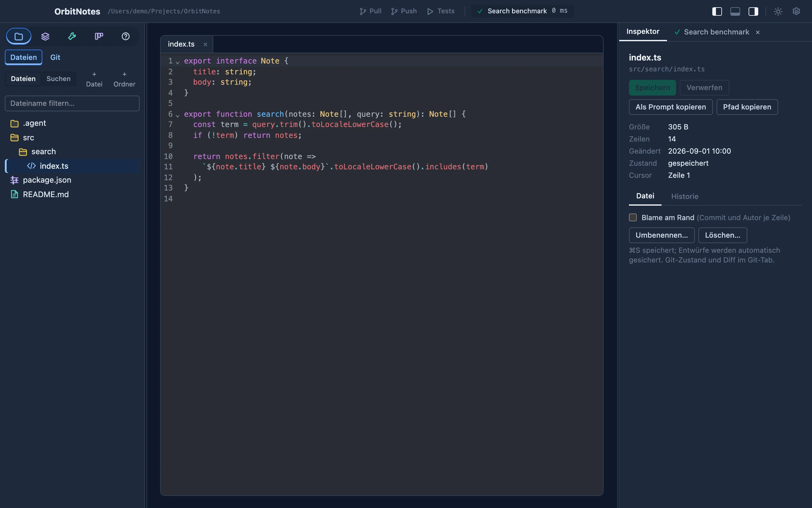This screenshot has height=508, width=812.
Task: Select the Dateien sub-tab
Action: click(x=23, y=79)
